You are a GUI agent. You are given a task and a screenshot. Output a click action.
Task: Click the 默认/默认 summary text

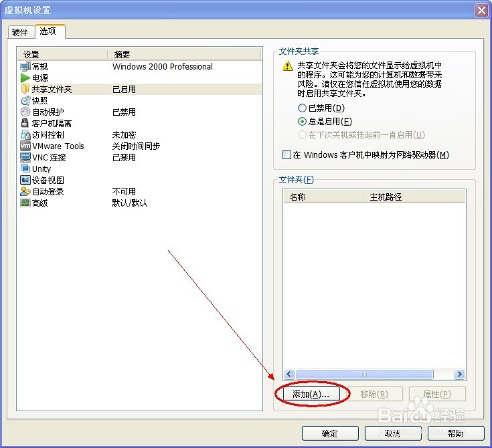point(130,203)
